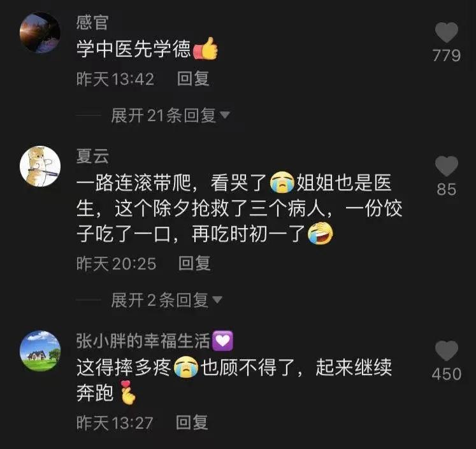
Task: Click the thumbs-up emoji in 学中医先学德
Action: (x=206, y=48)
